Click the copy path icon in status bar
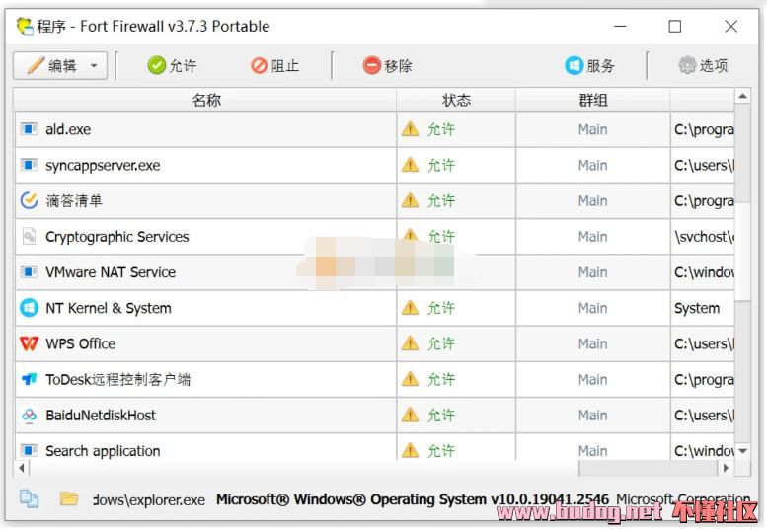The image size is (767, 532). point(29,498)
